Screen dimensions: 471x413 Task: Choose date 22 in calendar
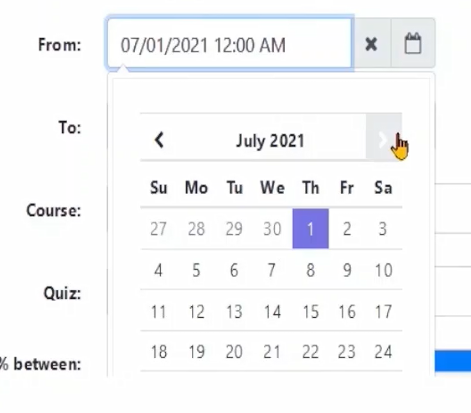tap(310, 352)
